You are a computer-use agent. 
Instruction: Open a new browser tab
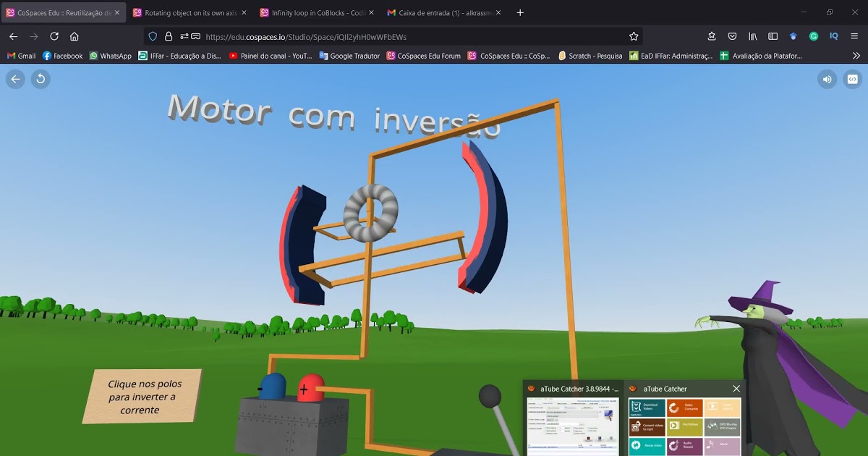point(520,13)
